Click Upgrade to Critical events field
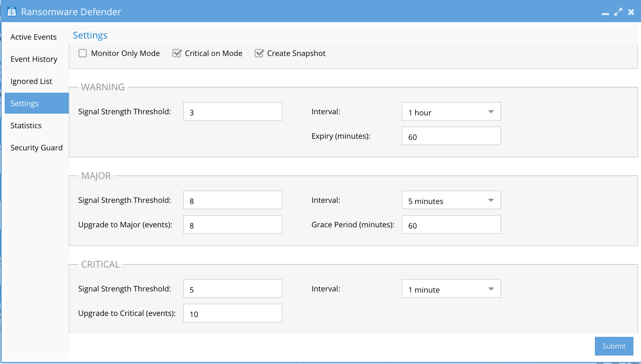This screenshot has height=364, width=641. pos(232,313)
